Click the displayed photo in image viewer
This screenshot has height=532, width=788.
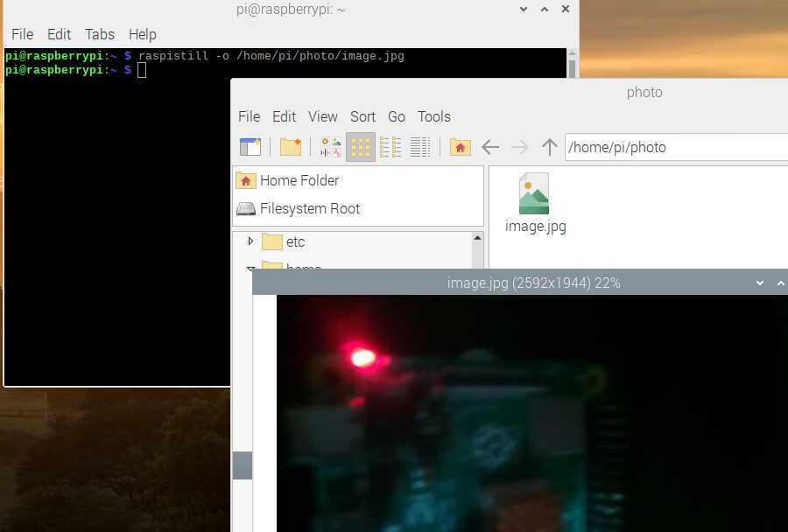tap(532, 414)
